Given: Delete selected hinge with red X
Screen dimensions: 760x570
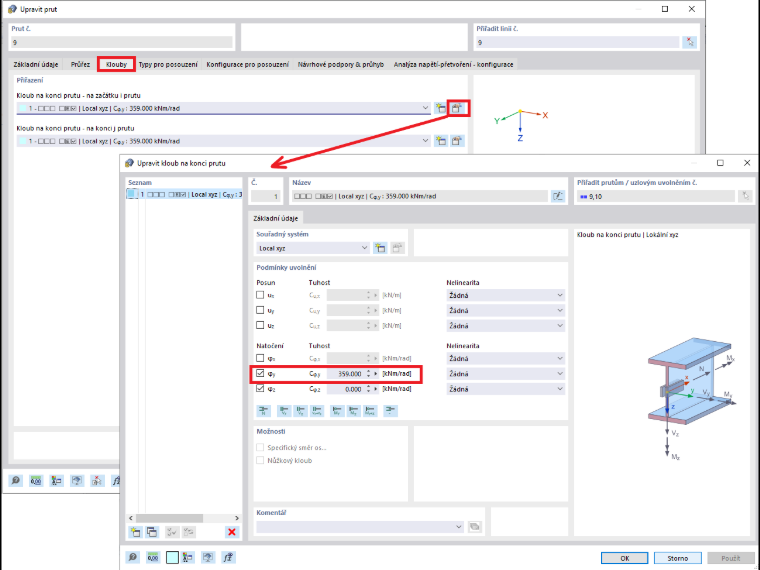Looking at the screenshot, I should pos(232,532).
